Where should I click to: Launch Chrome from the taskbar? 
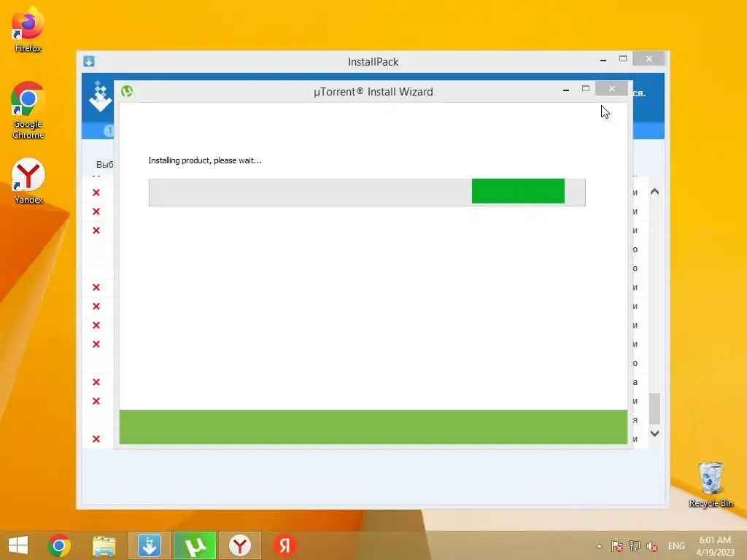59,545
